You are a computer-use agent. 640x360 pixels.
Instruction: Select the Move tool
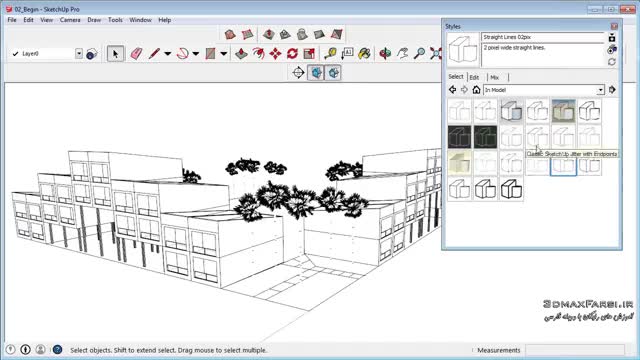276,53
